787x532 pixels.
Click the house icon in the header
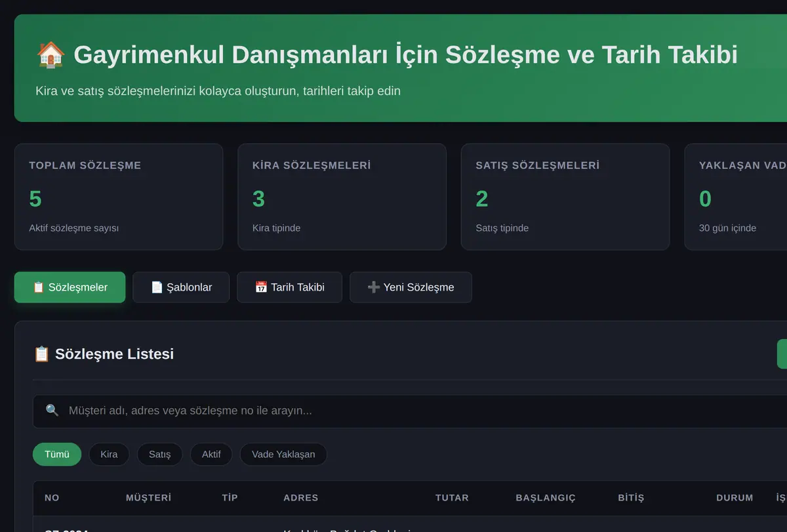[51, 55]
